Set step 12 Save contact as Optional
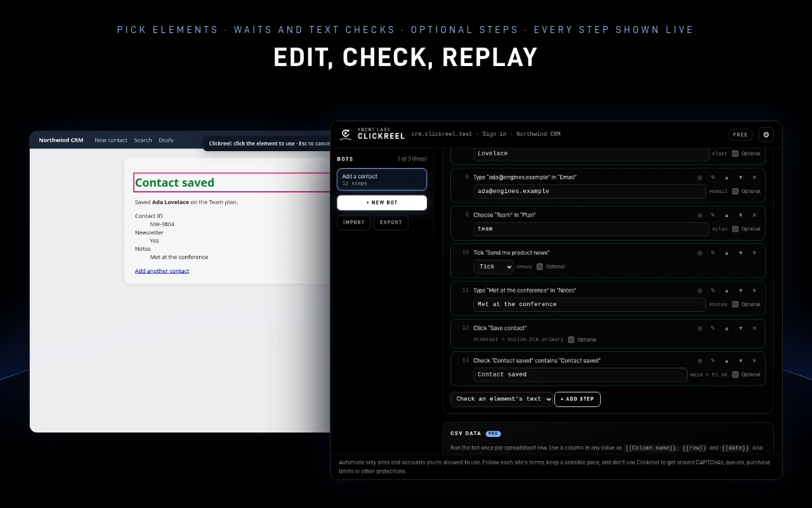 (571, 340)
